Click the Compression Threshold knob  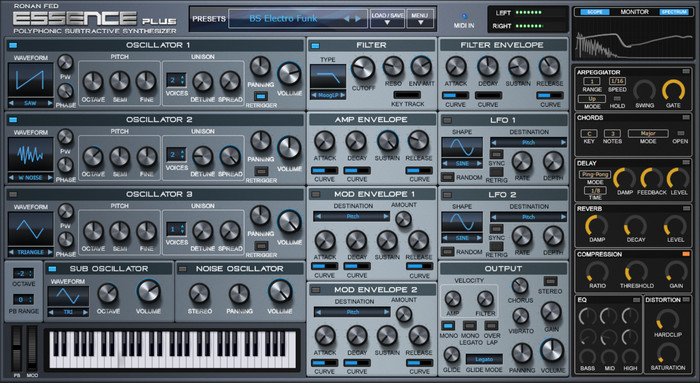[x=636, y=271]
